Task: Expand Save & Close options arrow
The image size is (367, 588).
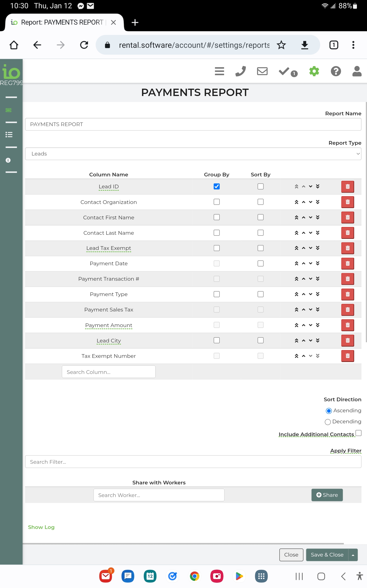Action: tap(353, 555)
